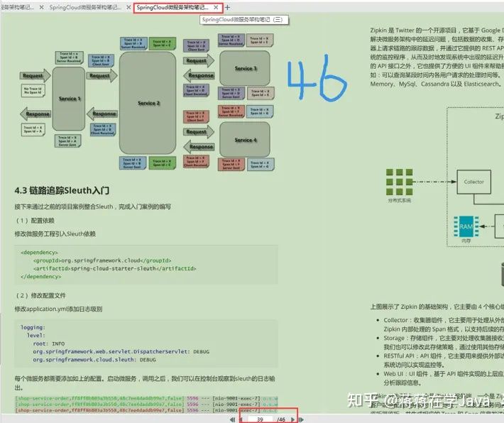The image size is (504, 423).
Task: Click the sentence 修改微服务工程引入Sleuth依赖
Action: [55, 234]
